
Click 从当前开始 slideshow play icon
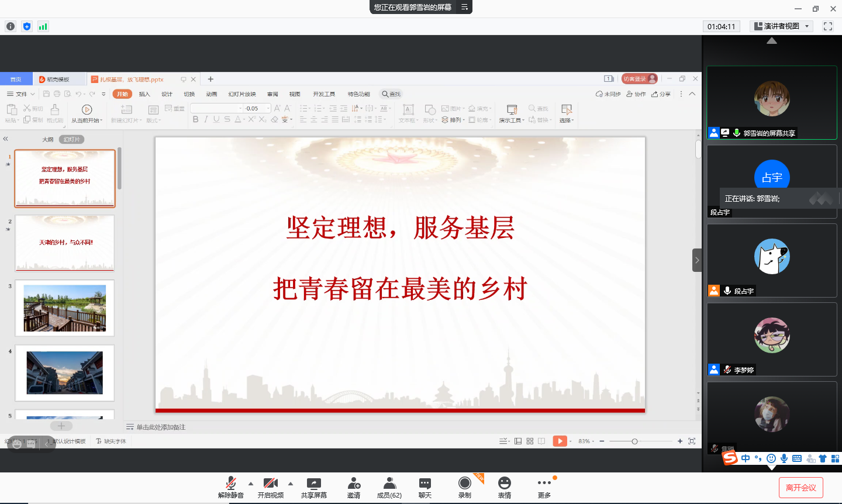(x=87, y=109)
